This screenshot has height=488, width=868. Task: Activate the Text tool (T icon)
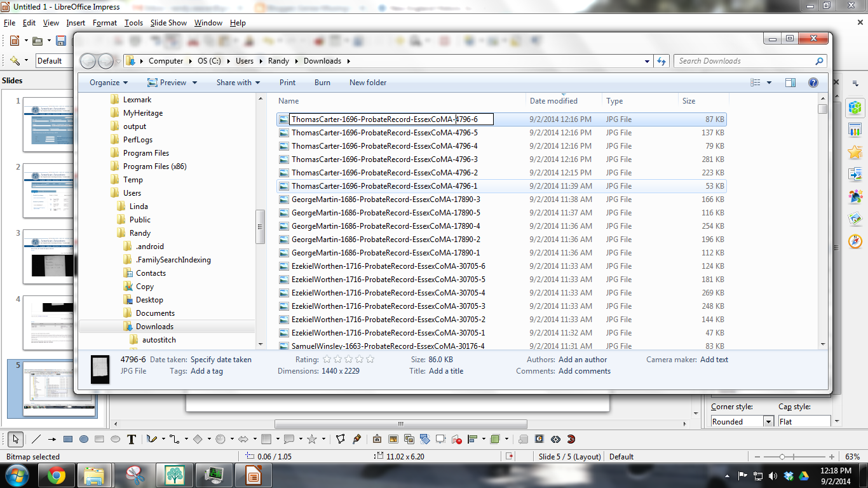click(x=132, y=438)
